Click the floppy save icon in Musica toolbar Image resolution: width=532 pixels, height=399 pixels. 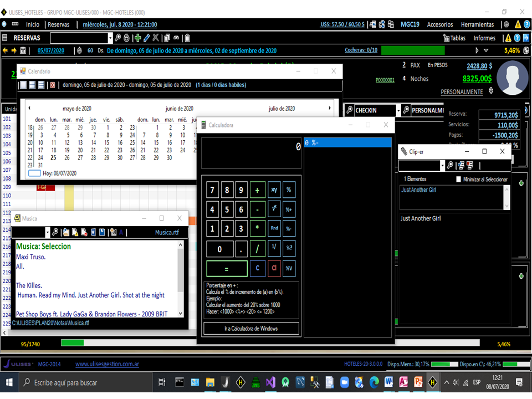click(x=103, y=232)
